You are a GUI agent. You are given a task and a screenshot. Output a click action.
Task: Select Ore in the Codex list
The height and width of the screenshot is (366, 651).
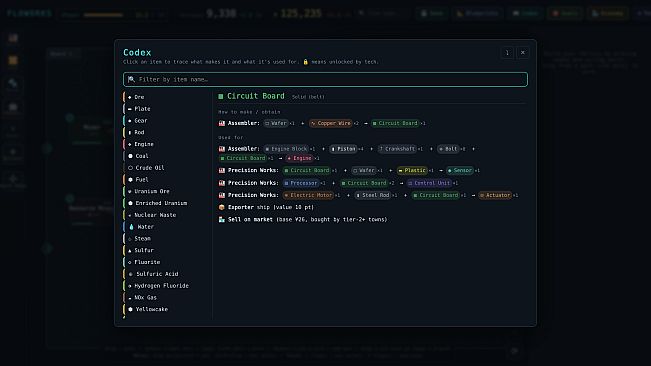[167, 97]
